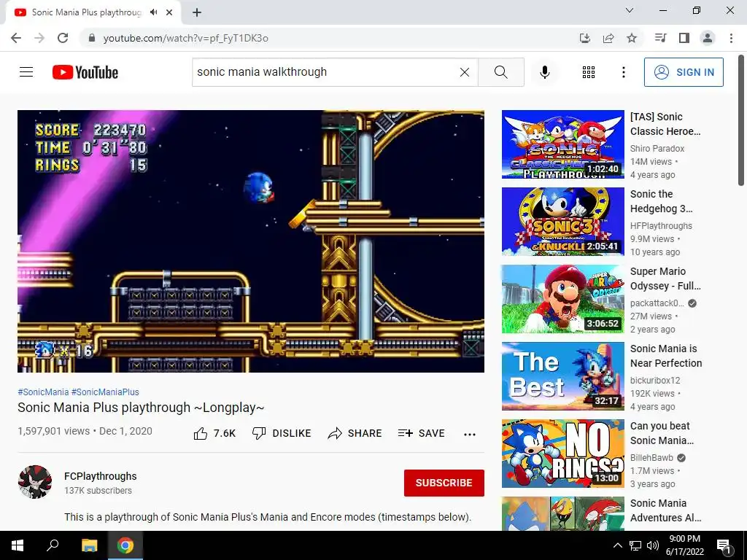The image size is (747, 560).
Task: Open File Explorer from taskbar
Action: coord(89,545)
